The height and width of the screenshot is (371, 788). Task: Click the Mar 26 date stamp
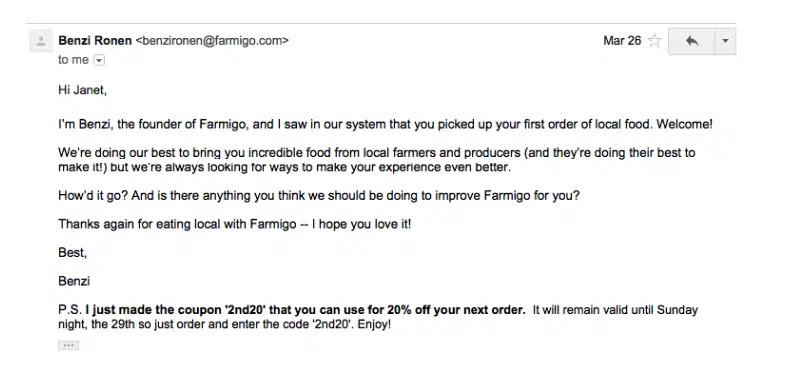tap(622, 41)
